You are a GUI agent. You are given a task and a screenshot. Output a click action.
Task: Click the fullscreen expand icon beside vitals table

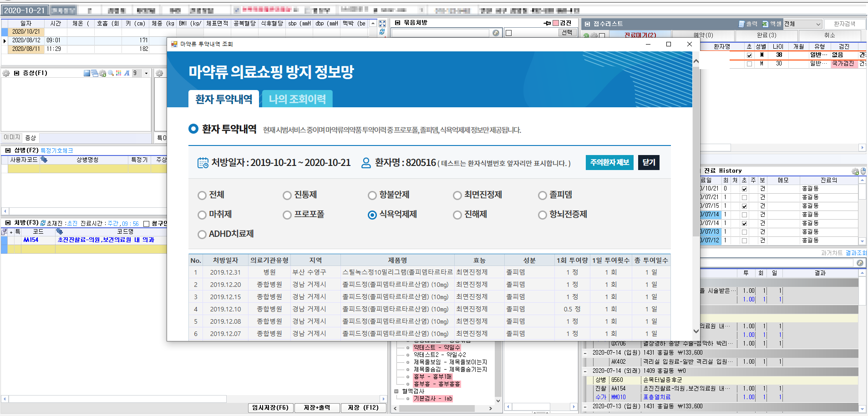[x=382, y=24]
